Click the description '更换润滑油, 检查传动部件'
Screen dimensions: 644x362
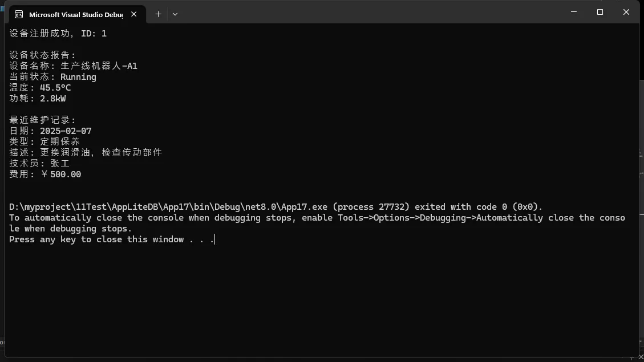(101, 153)
